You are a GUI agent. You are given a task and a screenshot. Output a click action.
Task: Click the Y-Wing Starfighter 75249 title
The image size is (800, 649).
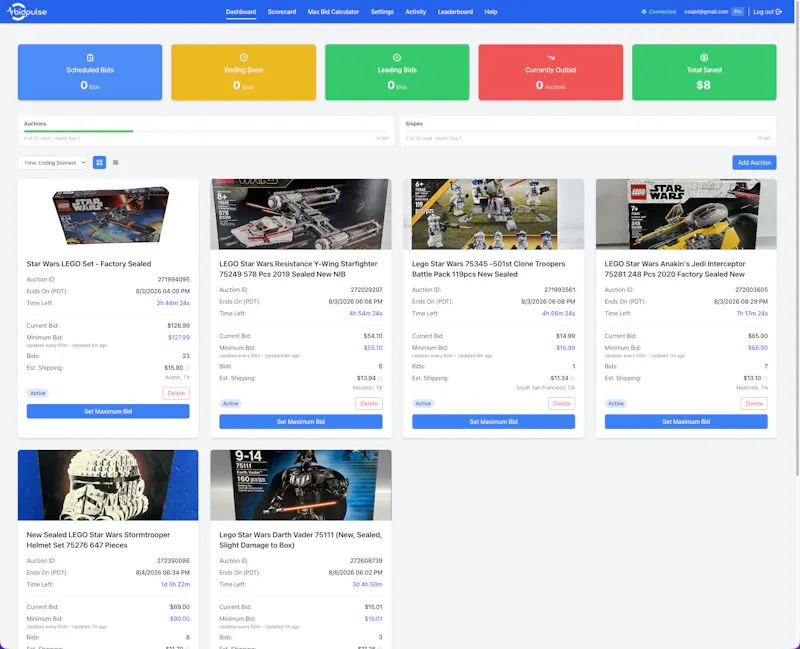click(298, 269)
